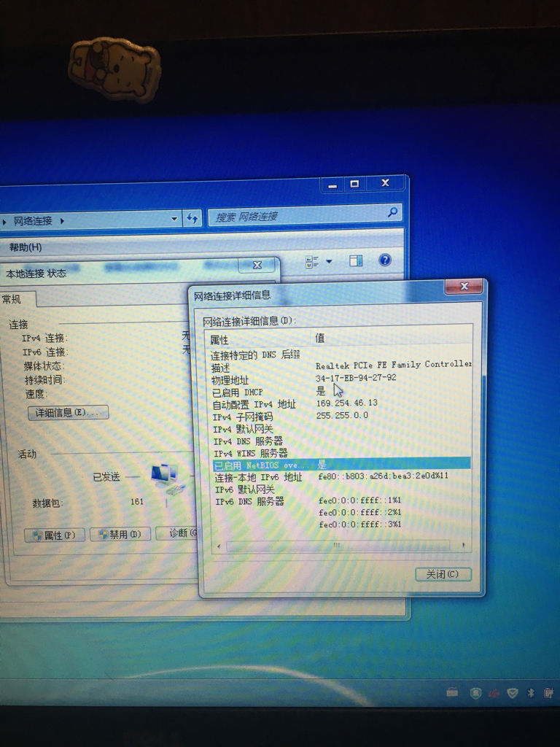Click the network computers activity icon
The image size is (560, 747).
[167, 479]
